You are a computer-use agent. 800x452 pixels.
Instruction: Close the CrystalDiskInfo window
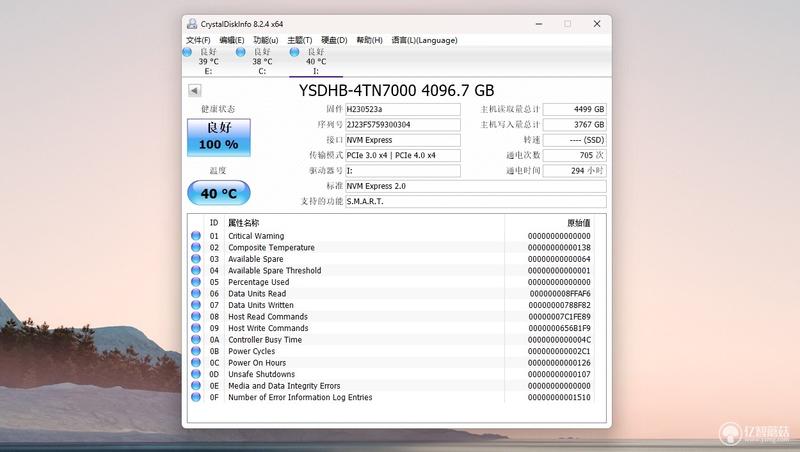click(597, 24)
